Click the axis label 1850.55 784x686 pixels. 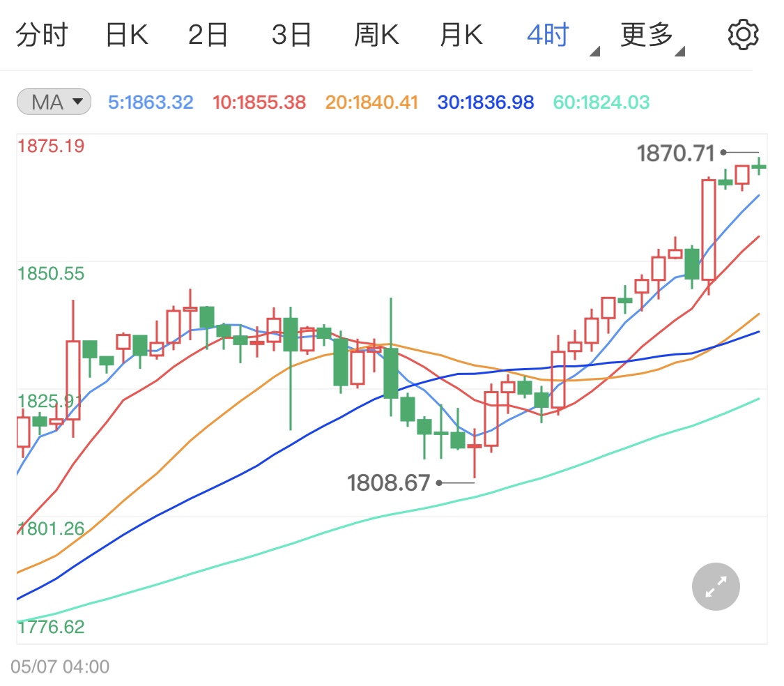(51, 274)
